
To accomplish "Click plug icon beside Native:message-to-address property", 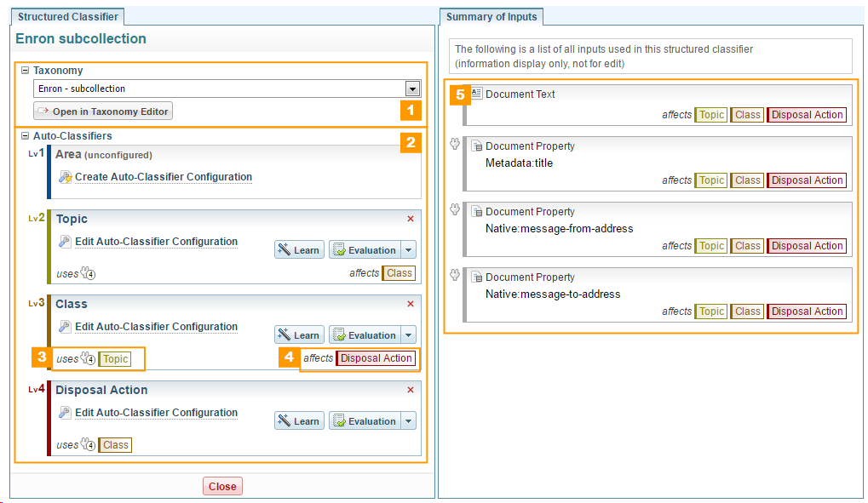I will coord(455,276).
